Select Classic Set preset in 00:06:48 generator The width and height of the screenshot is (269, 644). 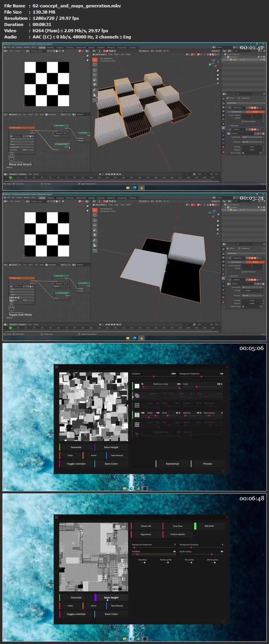coord(146,526)
